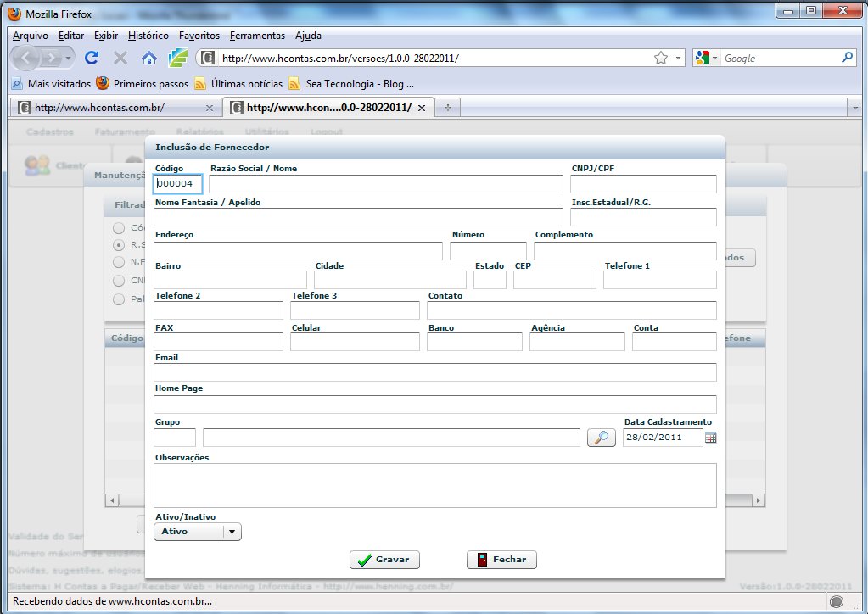Open a new tab with the plus button
868x614 pixels.
[x=447, y=108]
